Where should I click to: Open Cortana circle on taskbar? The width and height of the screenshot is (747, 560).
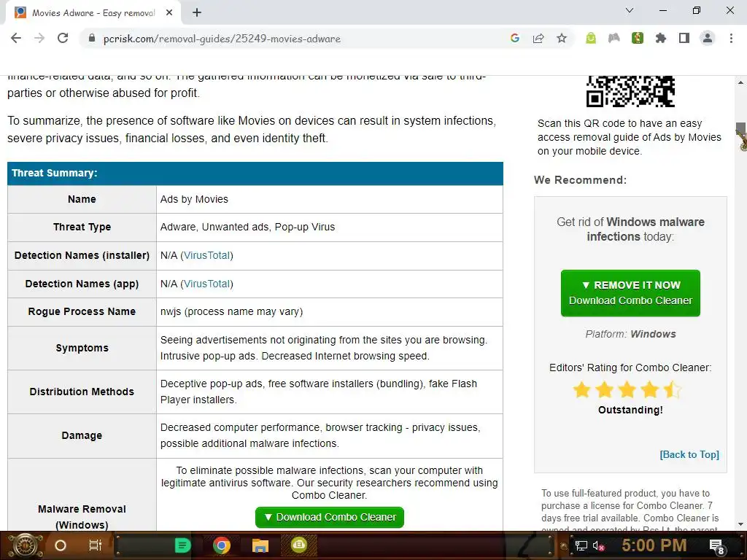(61, 545)
